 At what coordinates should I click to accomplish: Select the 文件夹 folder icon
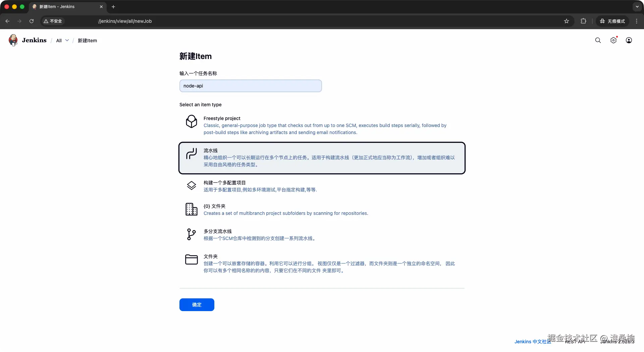(192, 259)
